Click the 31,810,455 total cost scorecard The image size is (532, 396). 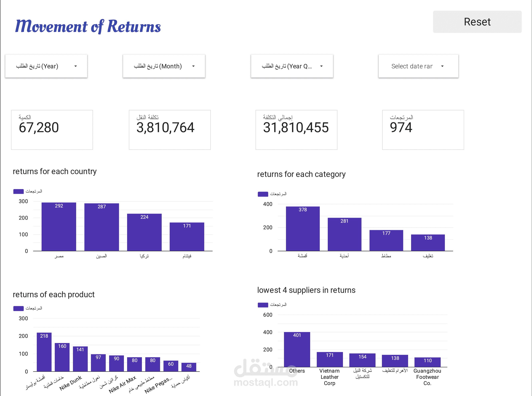(296, 130)
